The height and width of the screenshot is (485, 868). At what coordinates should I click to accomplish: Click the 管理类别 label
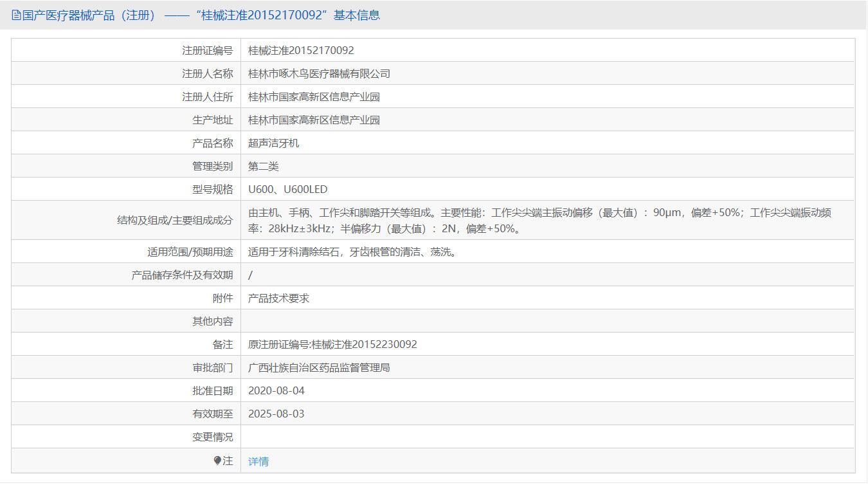tap(212, 166)
